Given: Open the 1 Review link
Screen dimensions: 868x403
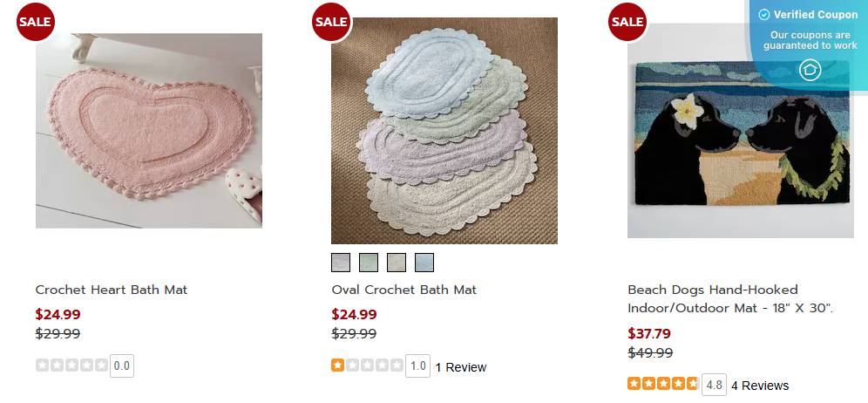Looking at the screenshot, I should pos(460,367).
